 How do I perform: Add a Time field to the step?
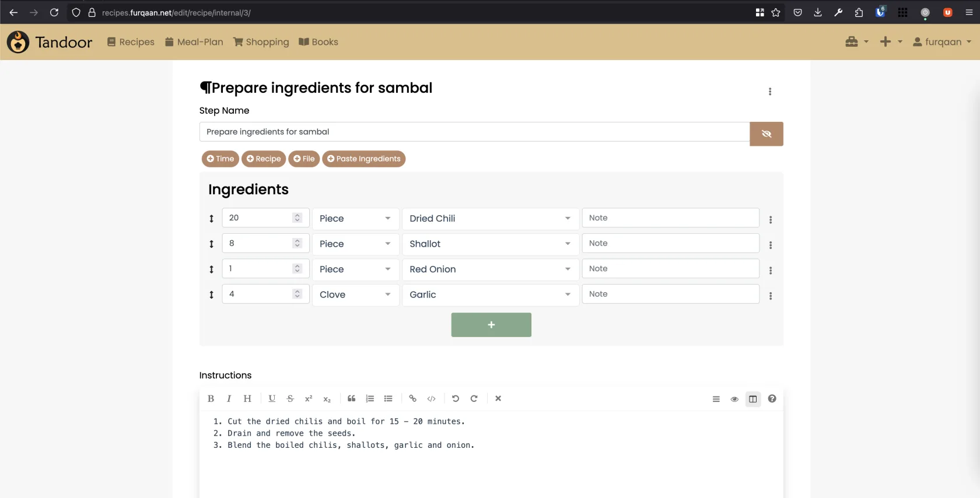[220, 159]
